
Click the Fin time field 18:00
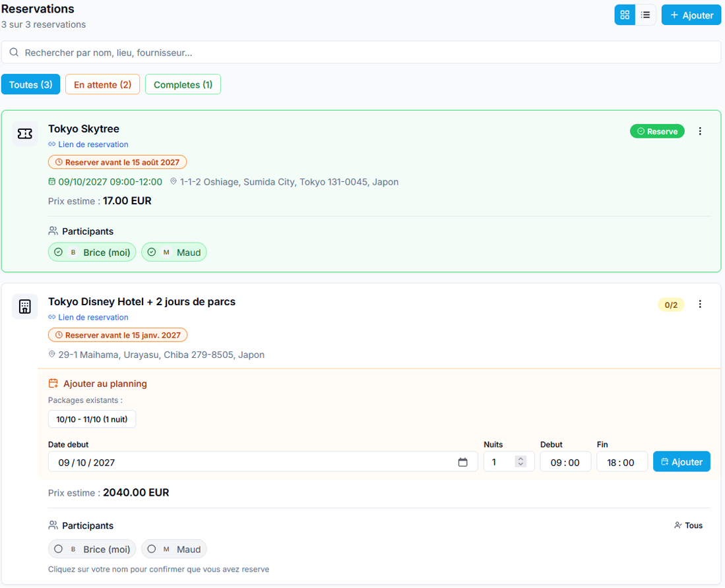point(622,462)
